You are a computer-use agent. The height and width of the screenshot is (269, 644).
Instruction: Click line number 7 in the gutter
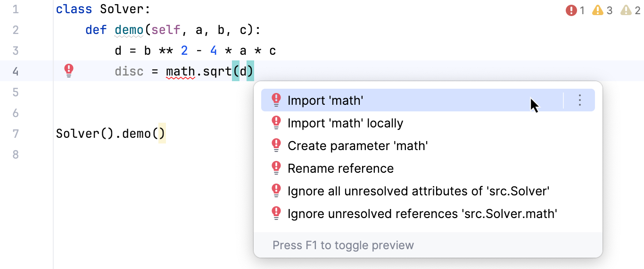pyautogui.click(x=16, y=134)
